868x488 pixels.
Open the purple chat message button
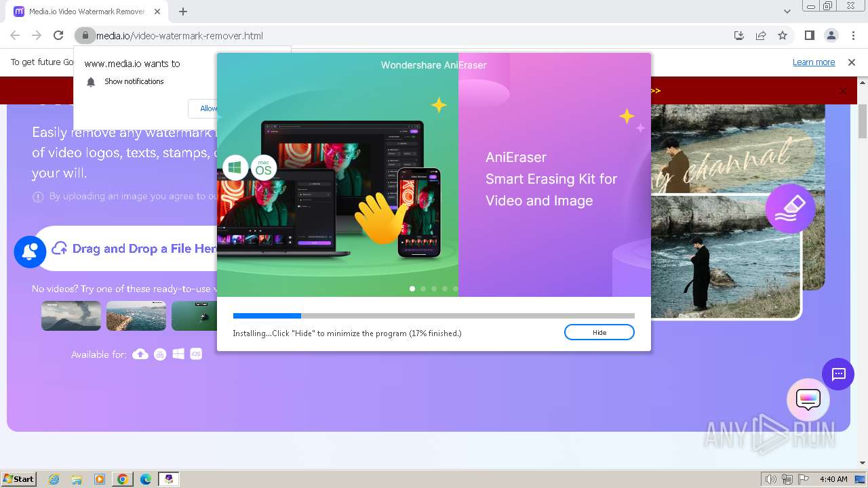pos(838,374)
